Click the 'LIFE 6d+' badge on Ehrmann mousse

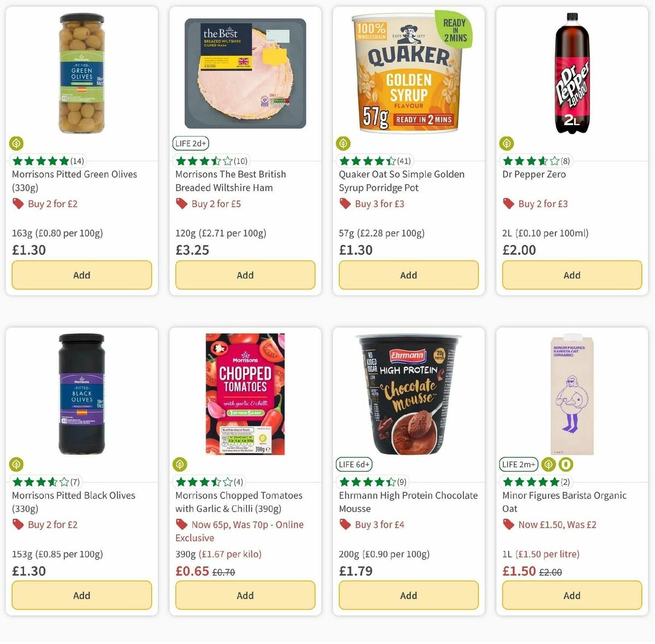(354, 464)
